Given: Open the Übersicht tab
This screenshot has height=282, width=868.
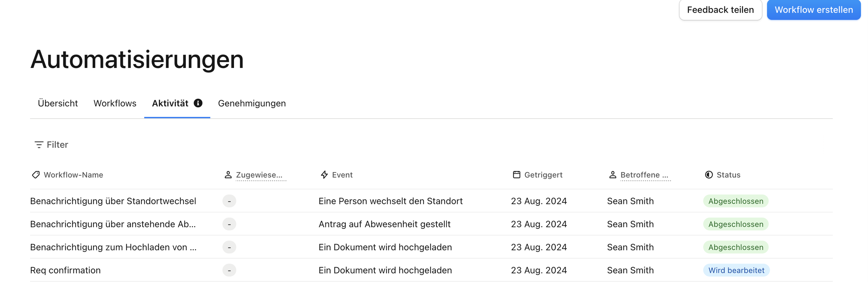Looking at the screenshot, I should [58, 103].
